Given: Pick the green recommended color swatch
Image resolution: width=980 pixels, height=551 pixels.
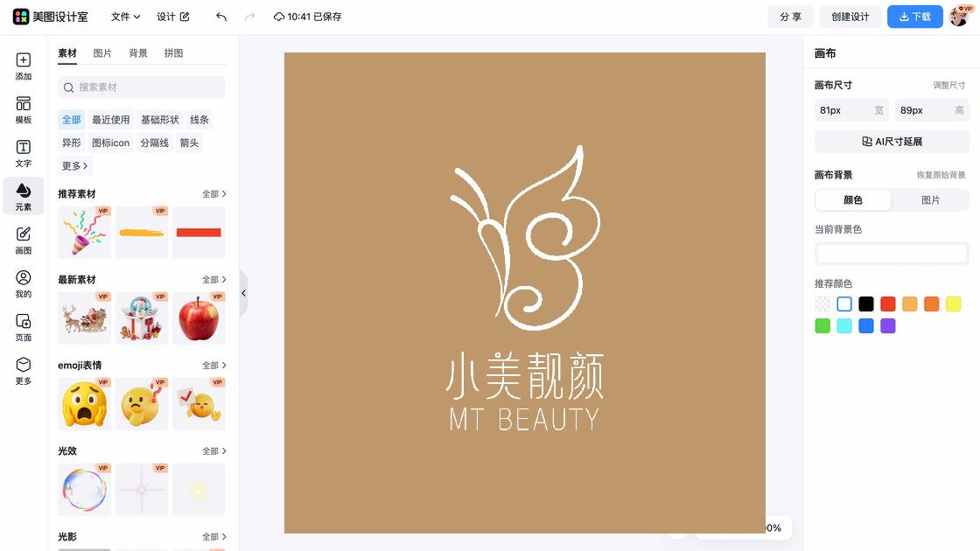Looking at the screenshot, I should tap(822, 326).
